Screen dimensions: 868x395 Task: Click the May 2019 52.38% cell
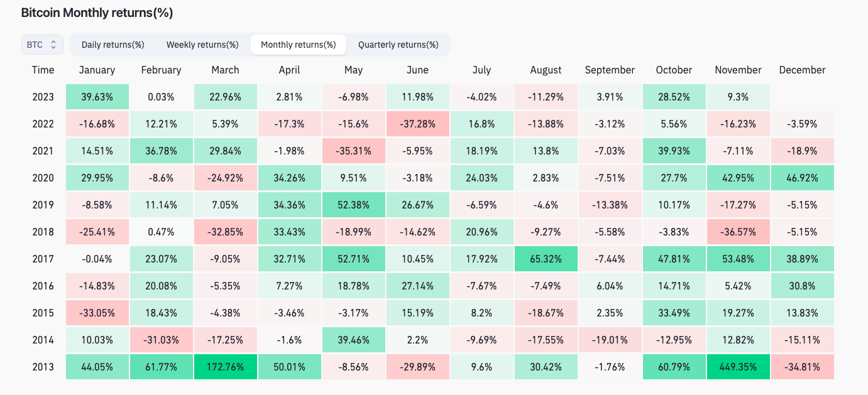pos(354,205)
